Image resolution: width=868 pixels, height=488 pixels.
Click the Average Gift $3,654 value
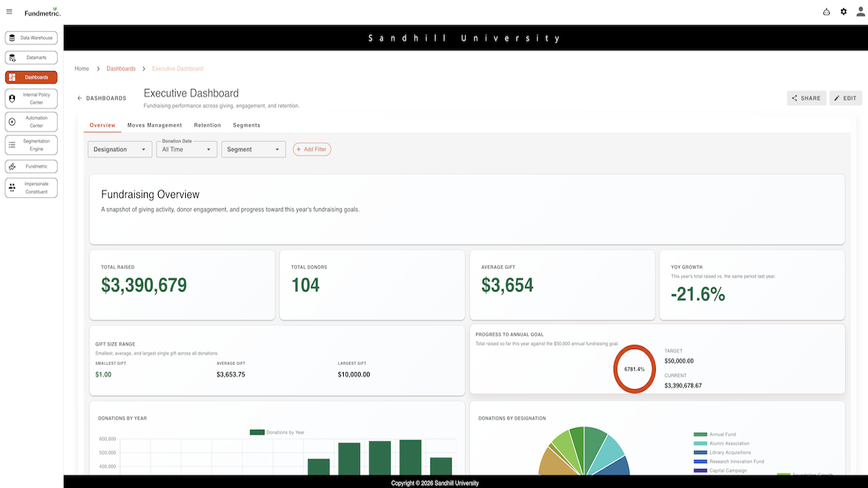[x=507, y=285]
